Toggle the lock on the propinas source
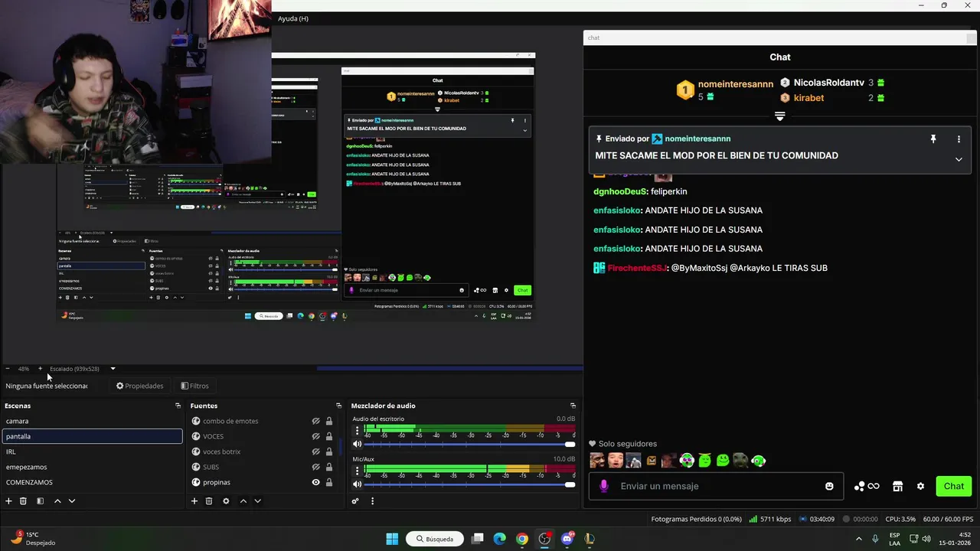The height and width of the screenshot is (551, 980). [x=329, y=482]
